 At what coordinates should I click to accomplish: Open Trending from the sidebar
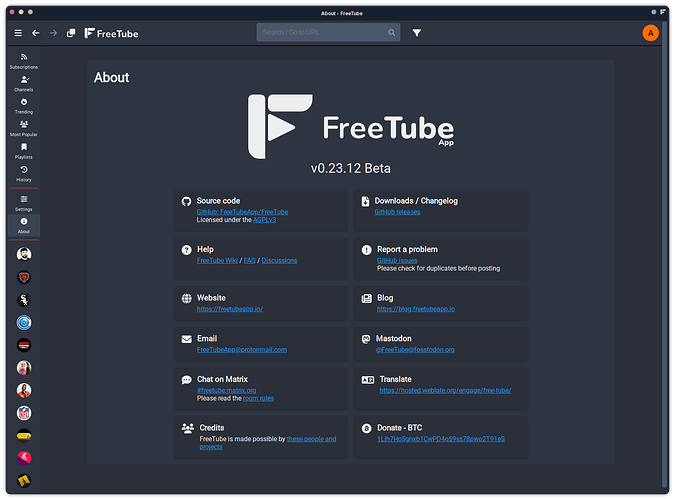[x=24, y=105]
